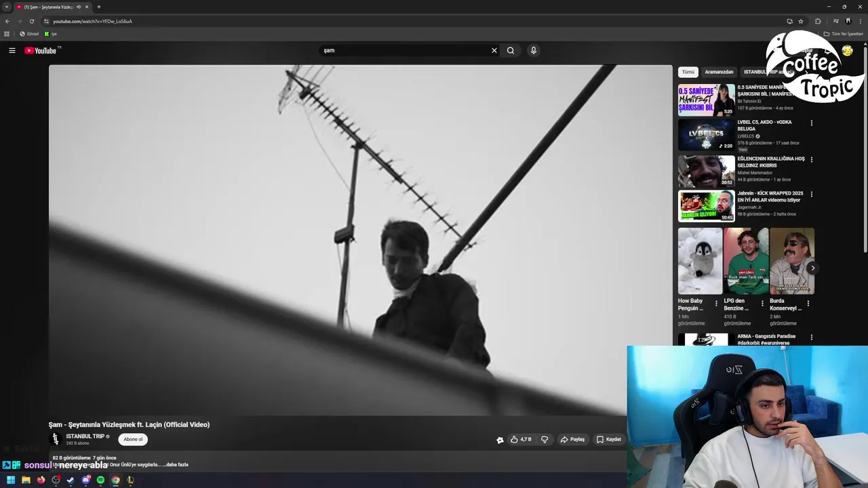Open Chrome media controls icon
Viewport: 868px width, 488px height.
point(836,21)
